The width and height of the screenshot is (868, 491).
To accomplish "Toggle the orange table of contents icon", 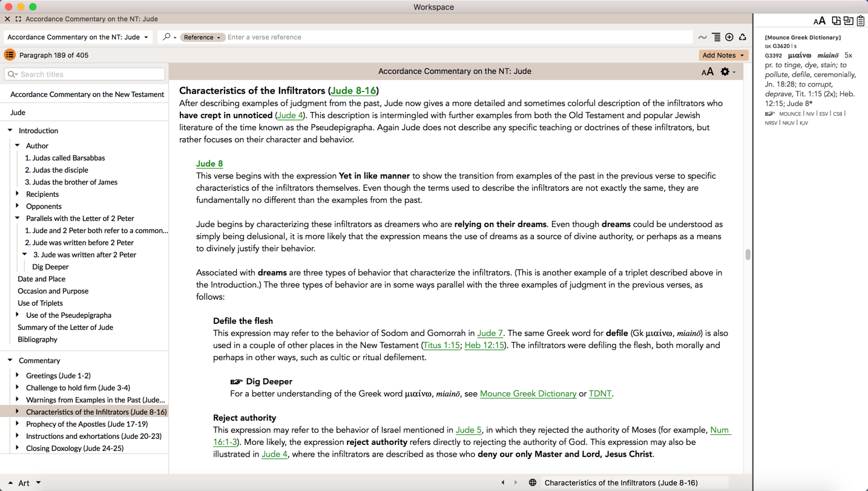I will (10, 55).
